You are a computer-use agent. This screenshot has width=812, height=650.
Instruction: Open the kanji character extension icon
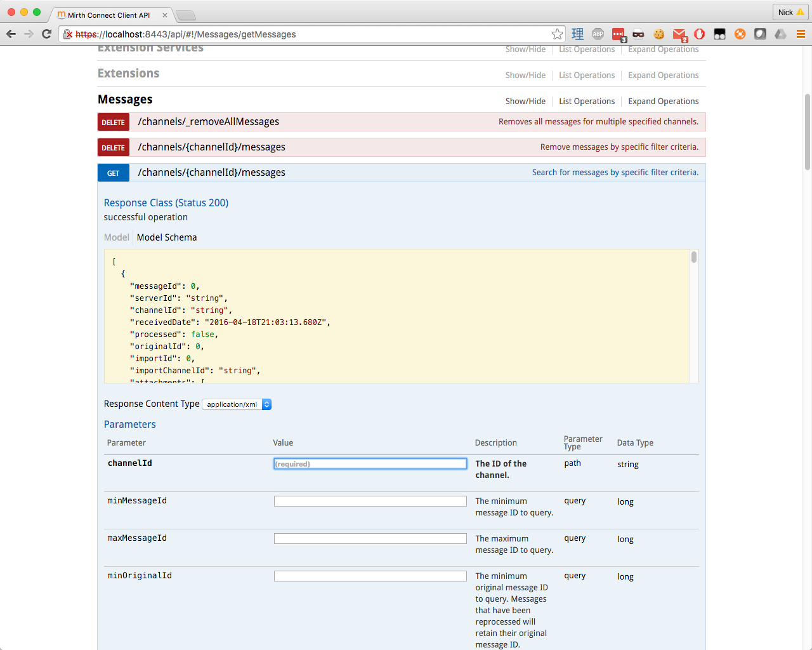pyautogui.click(x=577, y=34)
